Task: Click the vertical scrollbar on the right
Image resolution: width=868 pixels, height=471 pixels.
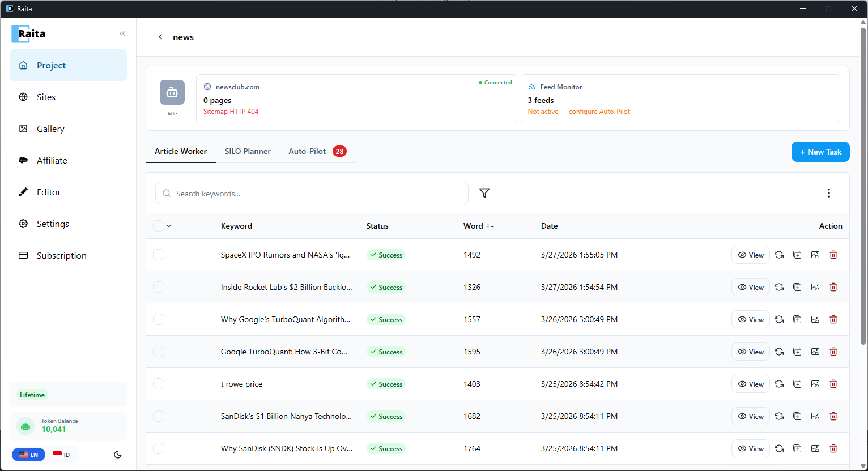Action: (x=863, y=187)
